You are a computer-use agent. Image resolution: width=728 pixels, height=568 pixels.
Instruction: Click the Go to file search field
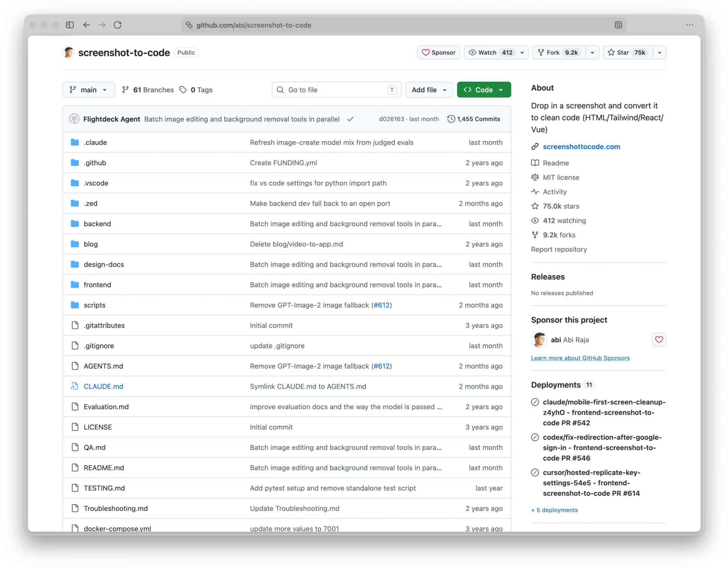pyautogui.click(x=337, y=90)
